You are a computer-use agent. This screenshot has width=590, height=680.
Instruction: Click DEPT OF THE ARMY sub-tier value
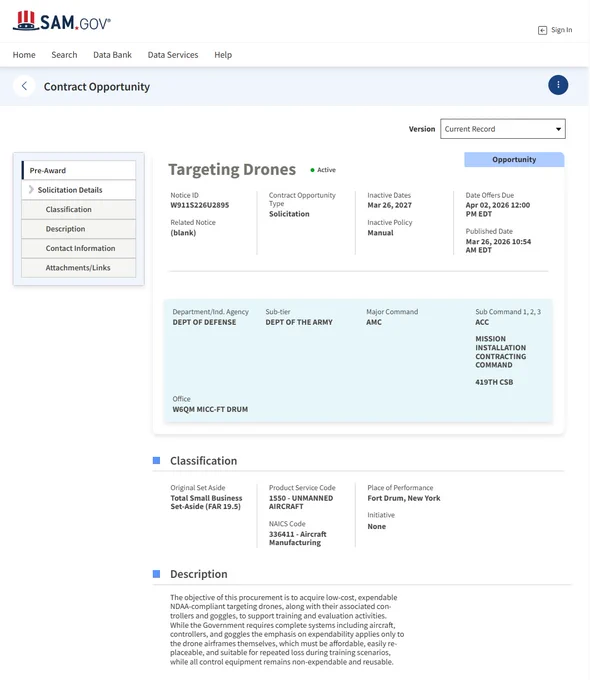(299, 322)
